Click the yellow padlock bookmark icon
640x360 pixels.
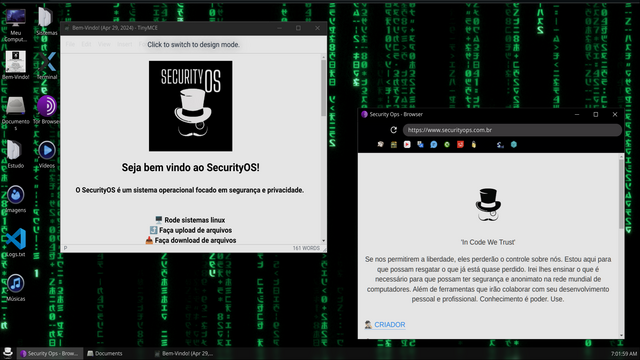click(473, 144)
